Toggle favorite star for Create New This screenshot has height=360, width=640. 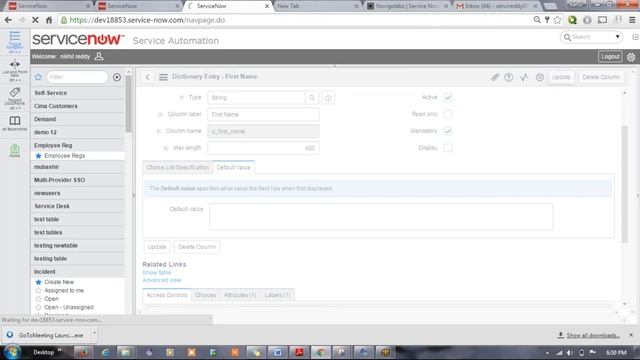(38, 282)
